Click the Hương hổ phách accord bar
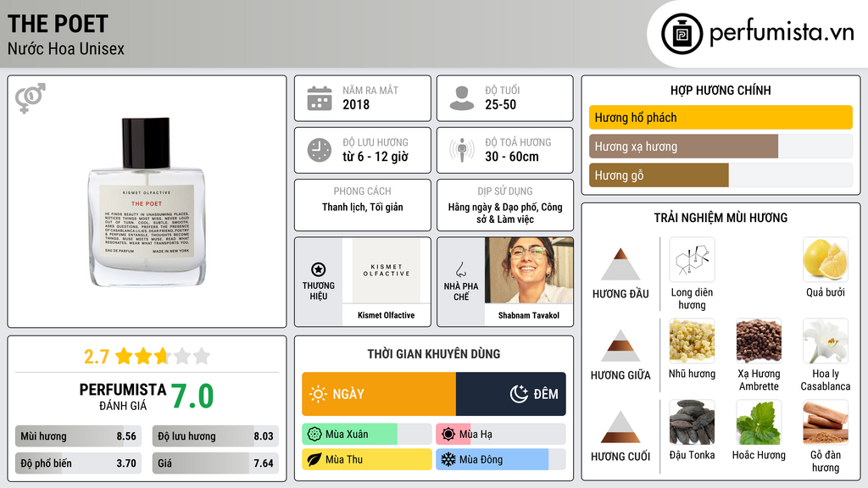This screenshot has height=488, width=868. [x=721, y=117]
